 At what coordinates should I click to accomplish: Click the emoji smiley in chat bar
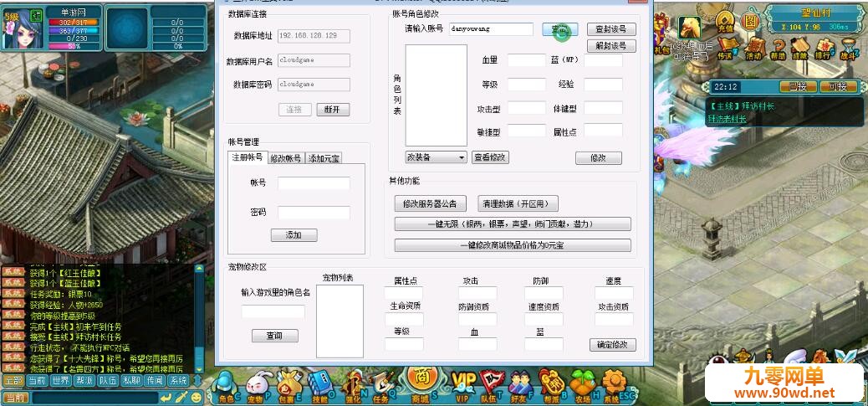[x=197, y=397]
